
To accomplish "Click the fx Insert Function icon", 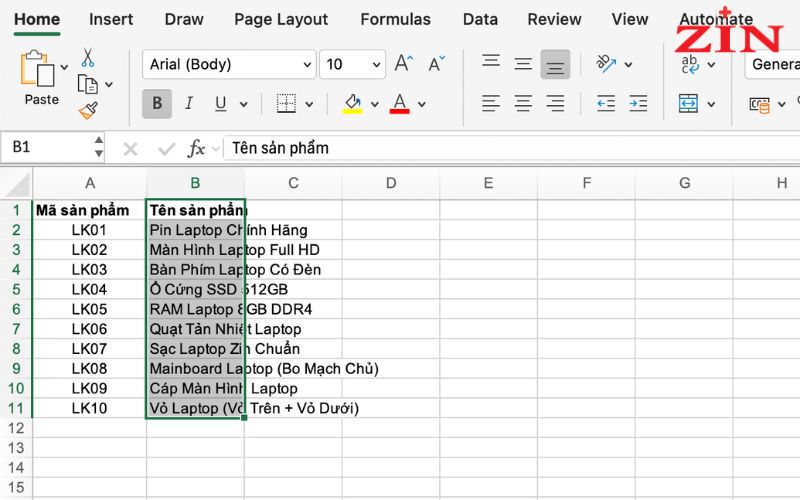I will coord(196,148).
